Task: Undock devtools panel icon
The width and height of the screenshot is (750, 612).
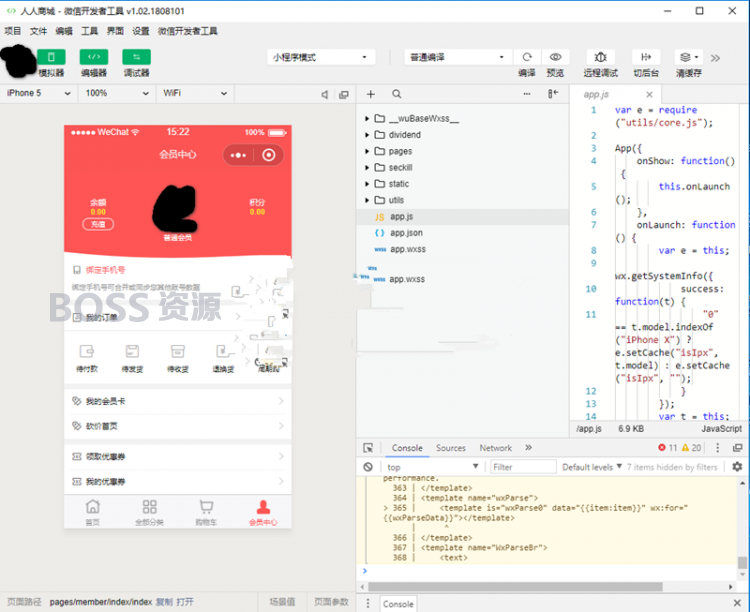Action: pos(738,447)
